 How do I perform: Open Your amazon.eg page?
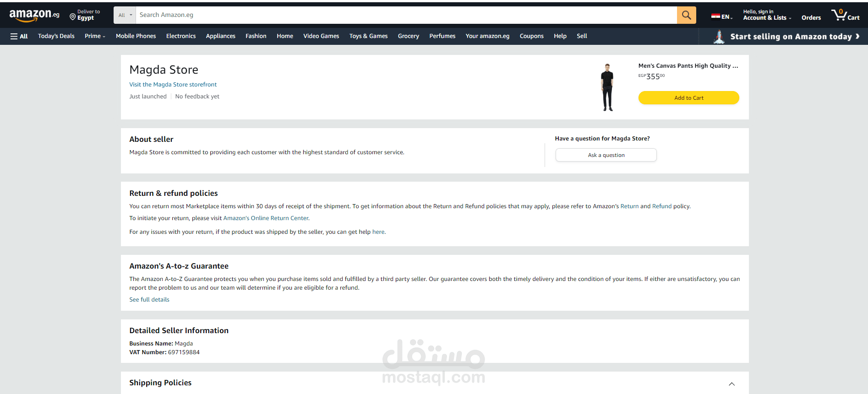pos(488,36)
